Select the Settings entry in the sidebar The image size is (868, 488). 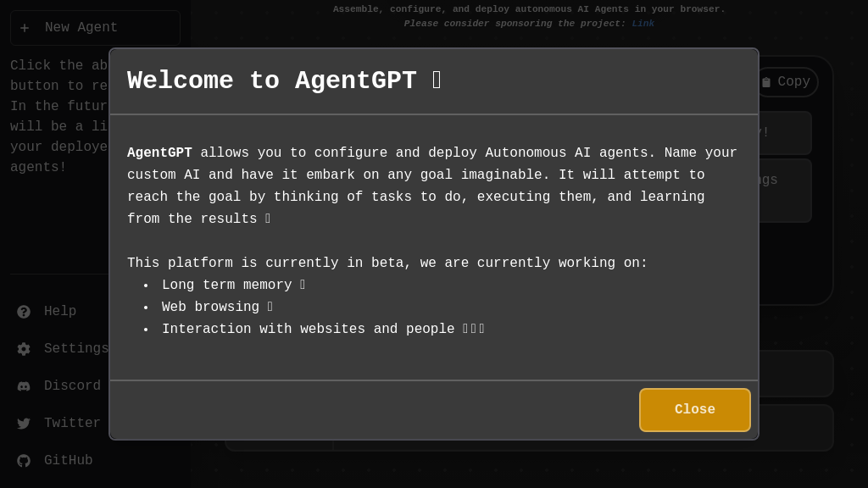pyautogui.click(x=75, y=348)
